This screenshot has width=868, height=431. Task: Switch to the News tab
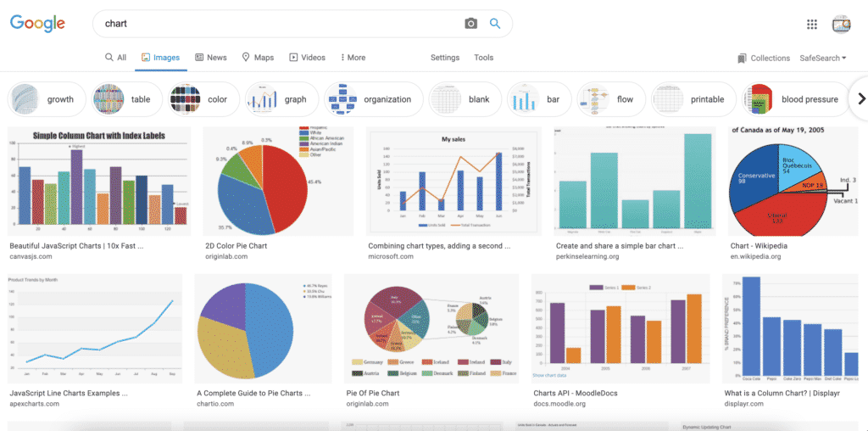(211, 58)
